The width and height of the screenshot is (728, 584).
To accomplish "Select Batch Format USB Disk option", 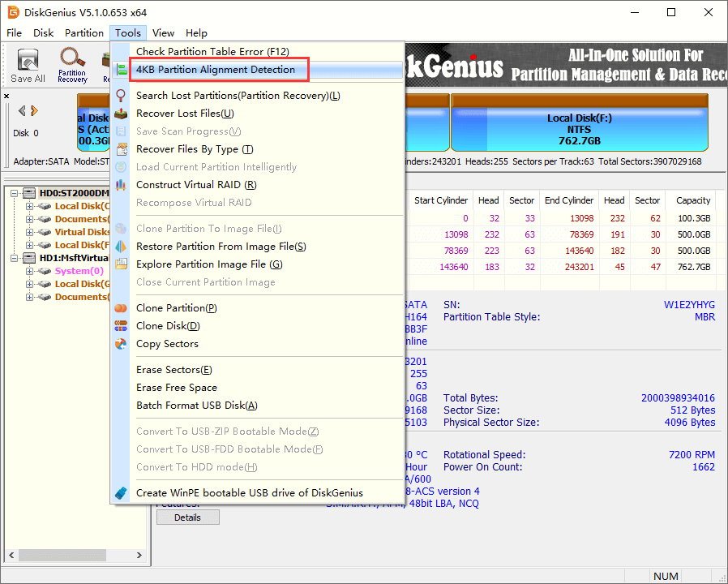I will (196, 406).
